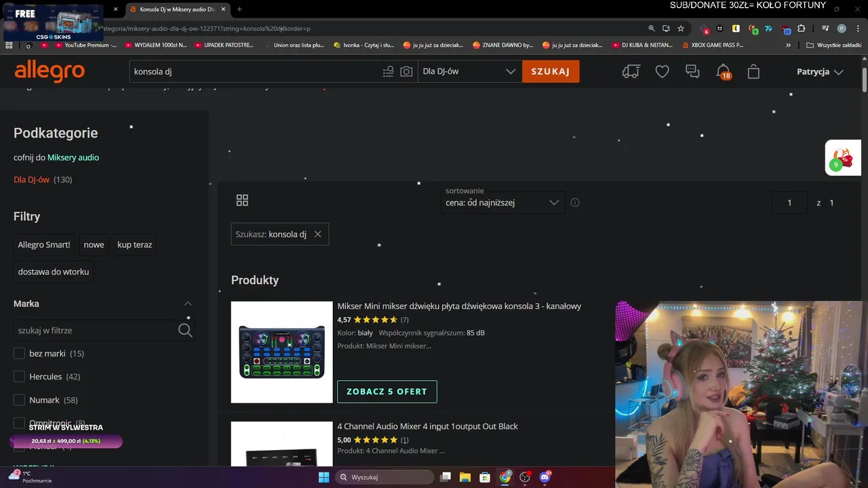Go back to 'Miksery audio' category

tap(73, 157)
